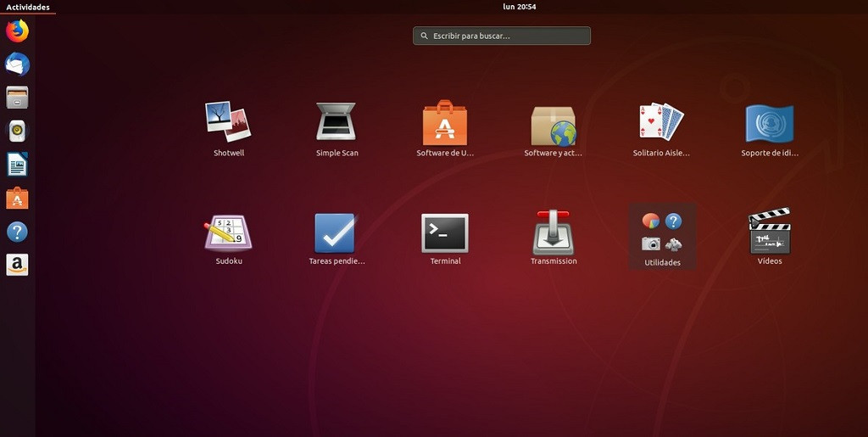Viewport: 868px width, 437px height.
Task: Click the Shotwell label text
Action: pos(229,153)
